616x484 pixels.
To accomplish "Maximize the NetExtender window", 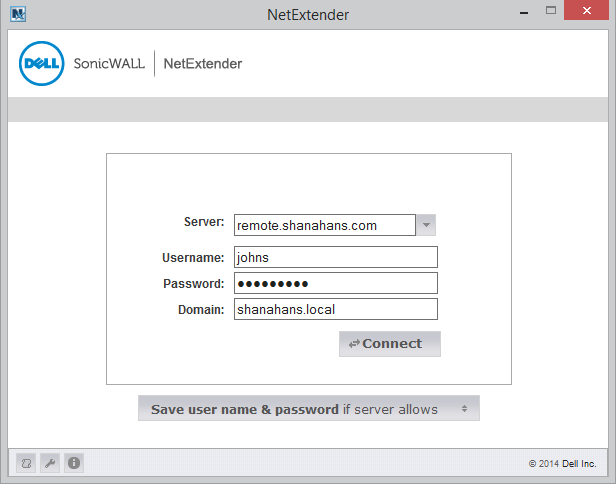I will [x=551, y=11].
